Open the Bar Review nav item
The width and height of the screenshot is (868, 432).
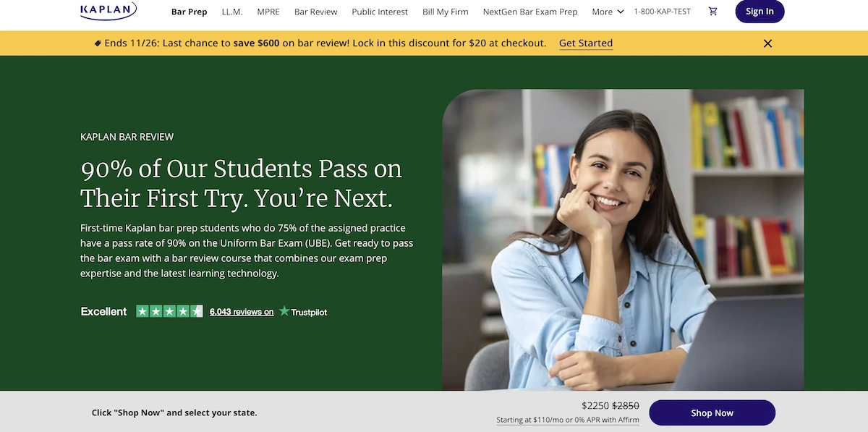pyautogui.click(x=316, y=12)
